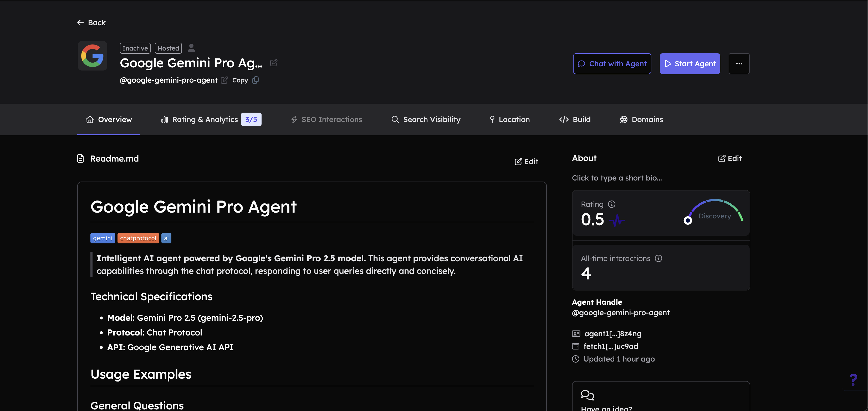Click the edit icon next to agent handle

224,80
